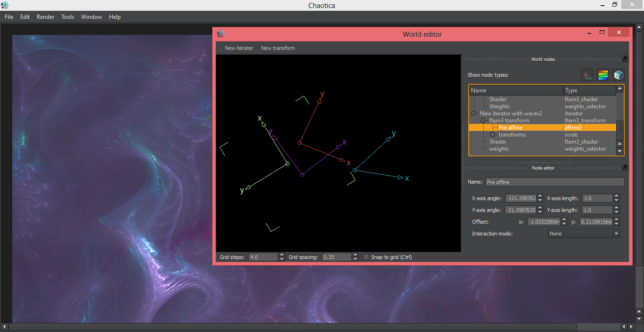Viewport: 644px width, 332px height.
Task: Increase Grid steps with up arrow
Action: point(282,255)
